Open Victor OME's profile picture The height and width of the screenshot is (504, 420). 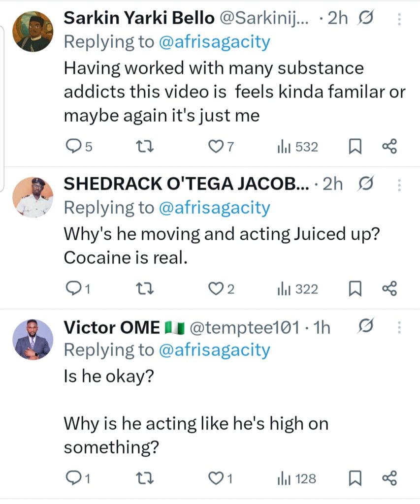[32, 339]
